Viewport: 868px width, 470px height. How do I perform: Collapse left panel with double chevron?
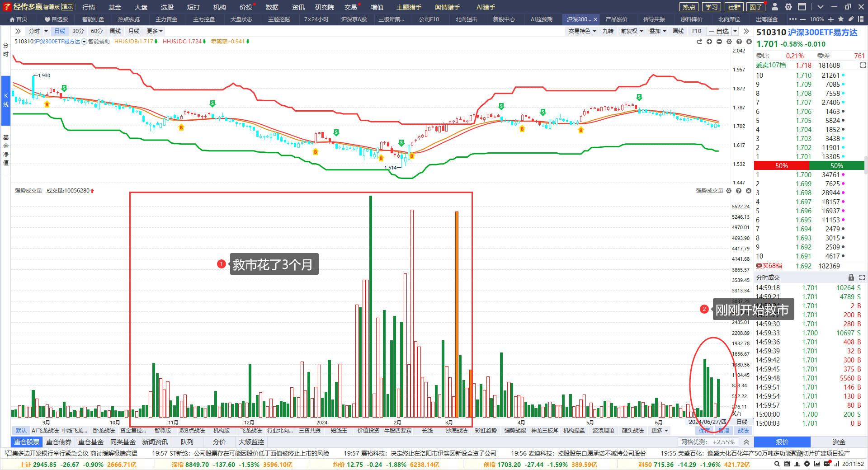point(18,31)
